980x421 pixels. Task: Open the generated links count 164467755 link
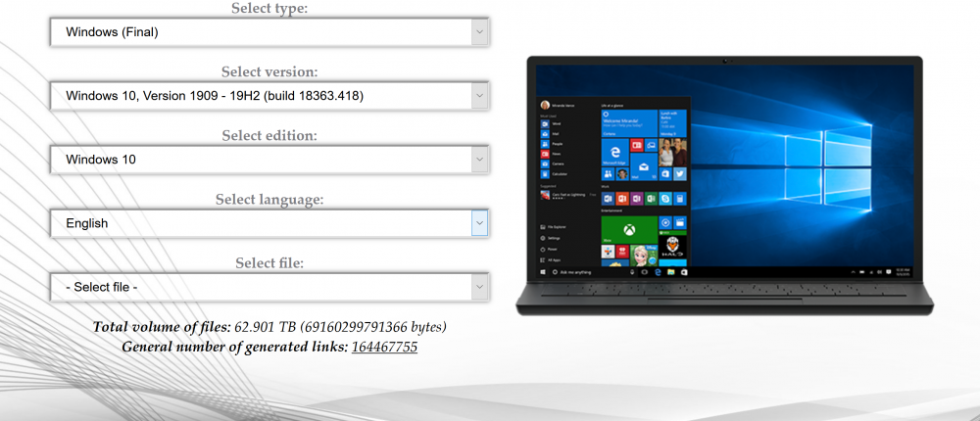click(384, 347)
